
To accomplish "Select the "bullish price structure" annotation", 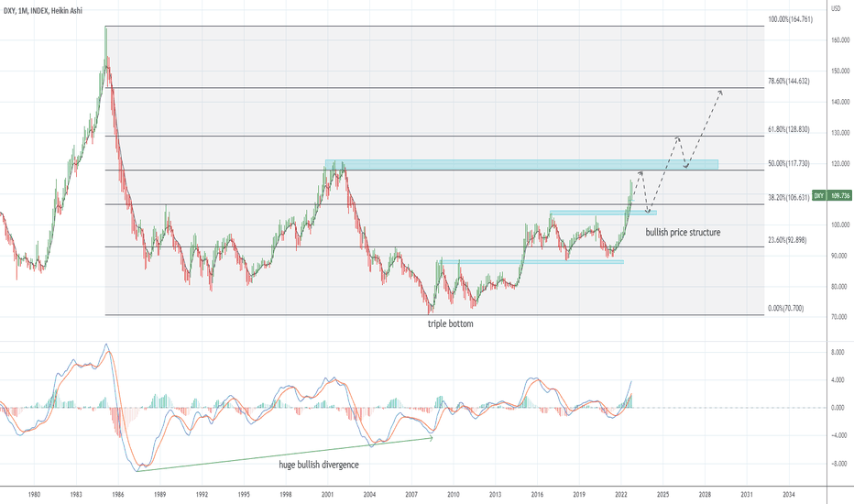I will (683, 233).
